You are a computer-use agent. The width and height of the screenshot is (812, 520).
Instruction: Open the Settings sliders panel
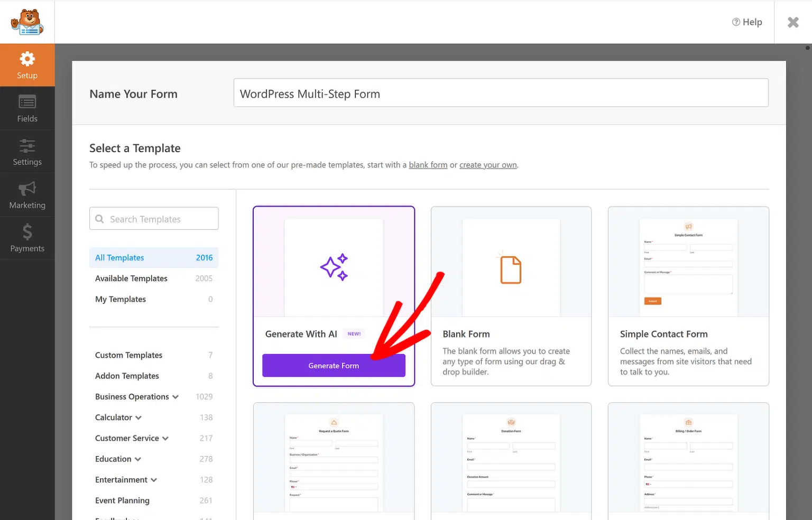point(27,152)
